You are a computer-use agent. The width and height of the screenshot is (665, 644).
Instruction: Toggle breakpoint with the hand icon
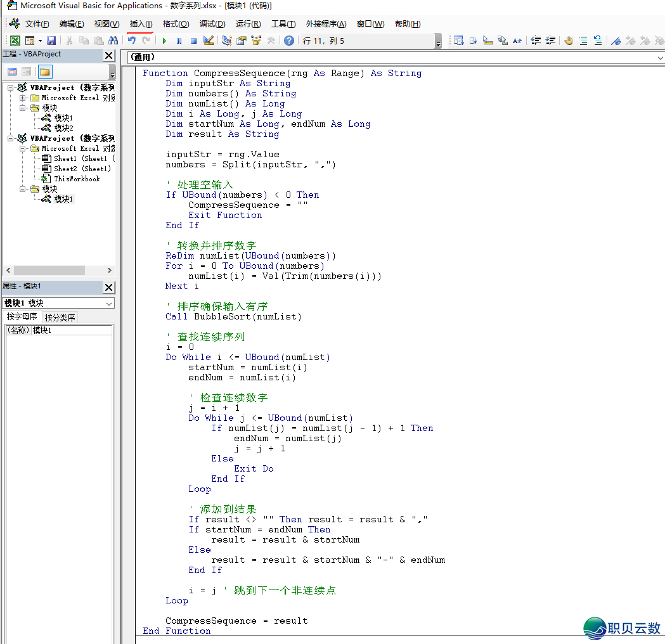click(569, 41)
